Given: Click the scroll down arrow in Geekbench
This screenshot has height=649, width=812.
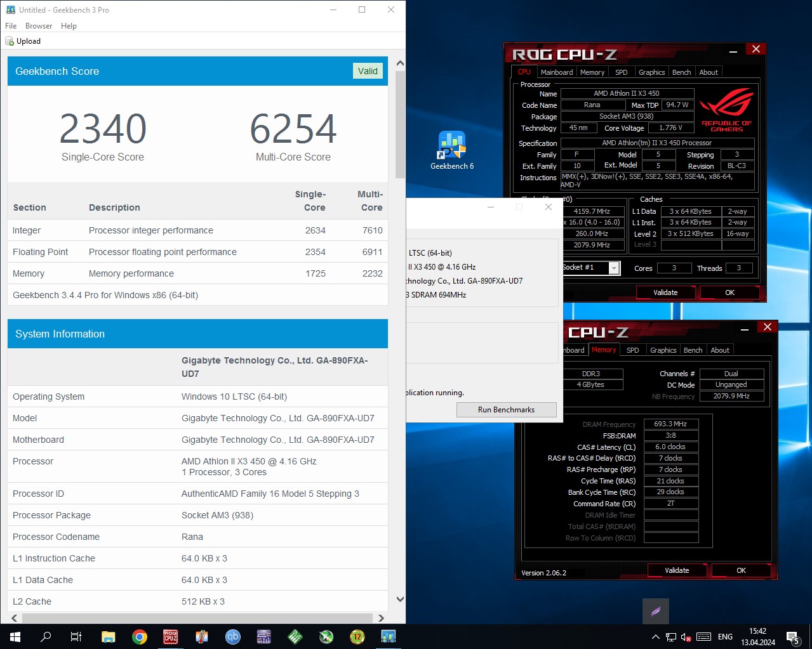Looking at the screenshot, I should pyautogui.click(x=400, y=599).
